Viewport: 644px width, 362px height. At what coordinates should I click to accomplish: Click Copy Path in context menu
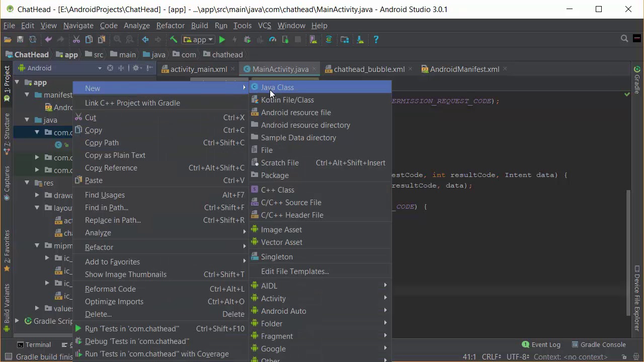161,143
